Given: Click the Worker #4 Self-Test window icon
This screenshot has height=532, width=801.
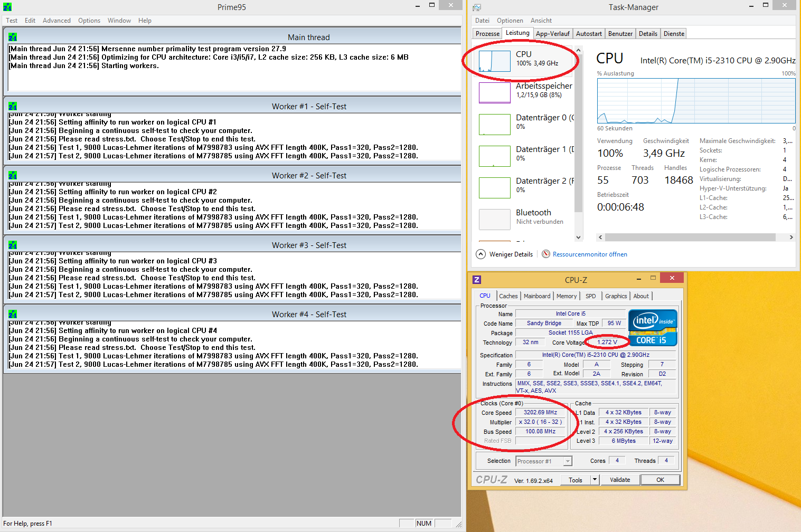Looking at the screenshot, I should [13, 314].
